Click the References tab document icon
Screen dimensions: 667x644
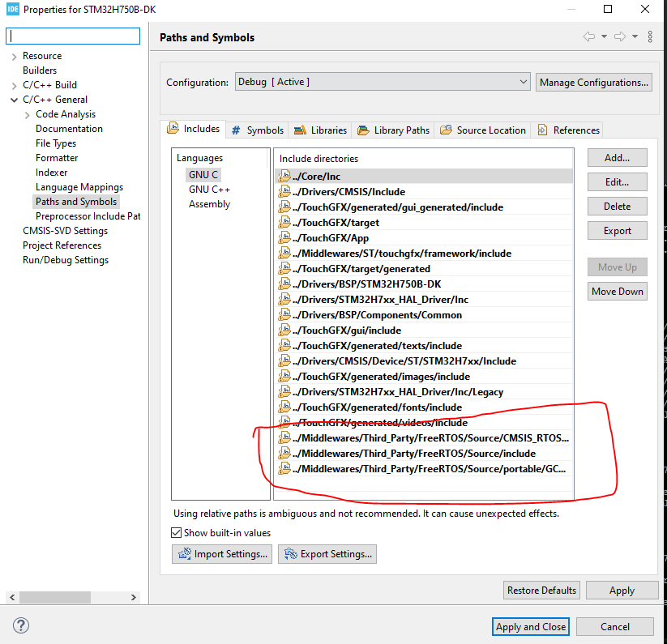542,130
